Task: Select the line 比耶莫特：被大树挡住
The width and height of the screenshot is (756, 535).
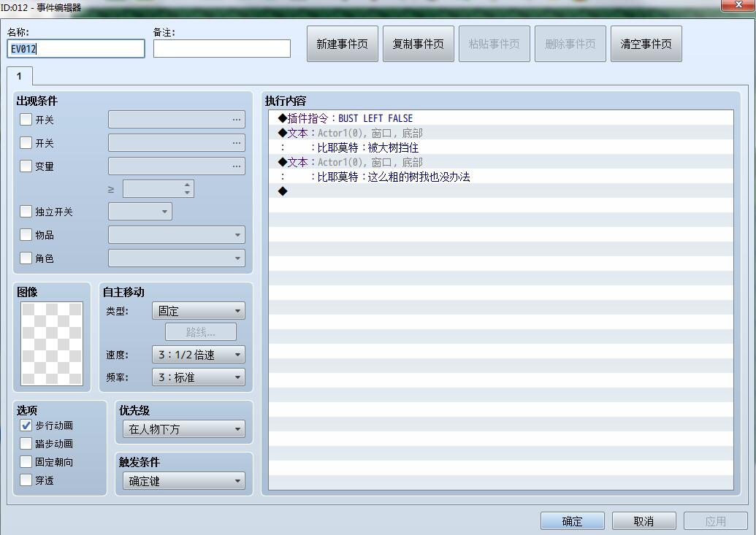Action: tap(501, 147)
